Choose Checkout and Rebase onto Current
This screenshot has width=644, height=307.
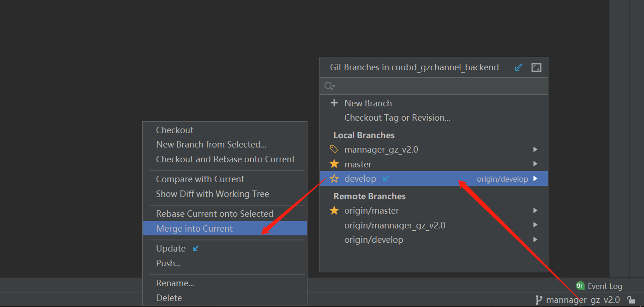(225, 159)
